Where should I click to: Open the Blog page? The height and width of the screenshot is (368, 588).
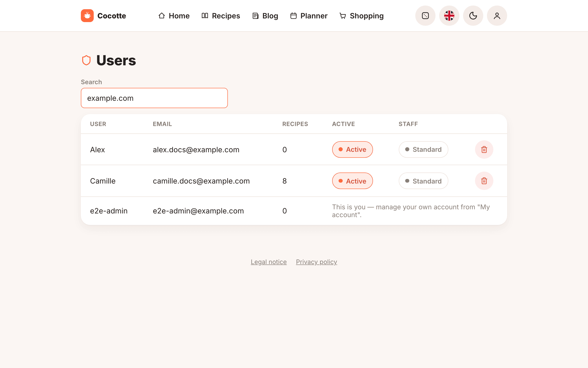coord(265,16)
